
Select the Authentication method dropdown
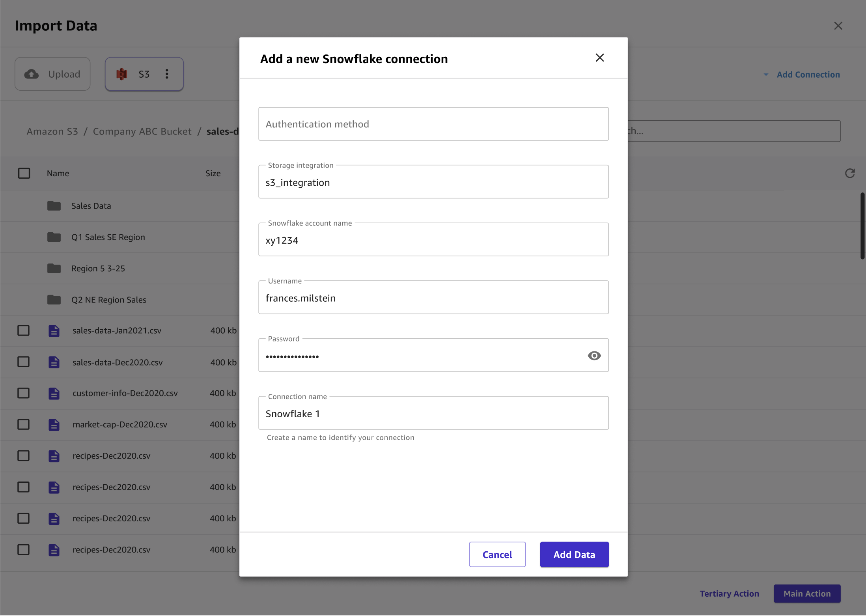pos(433,123)
